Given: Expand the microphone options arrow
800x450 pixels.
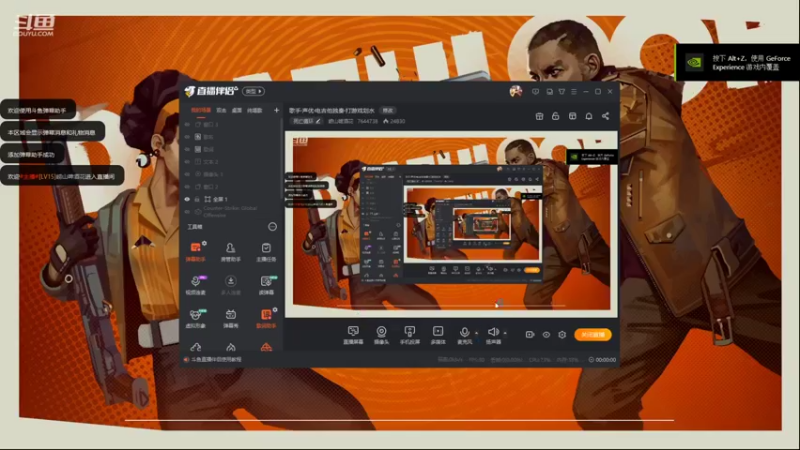Looking at the screenshot, I should coord(477,333).
